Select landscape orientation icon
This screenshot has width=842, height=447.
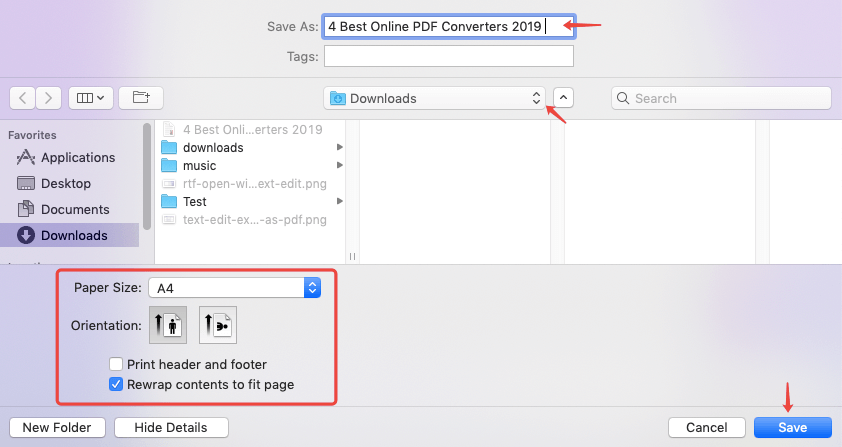[217, 325]
